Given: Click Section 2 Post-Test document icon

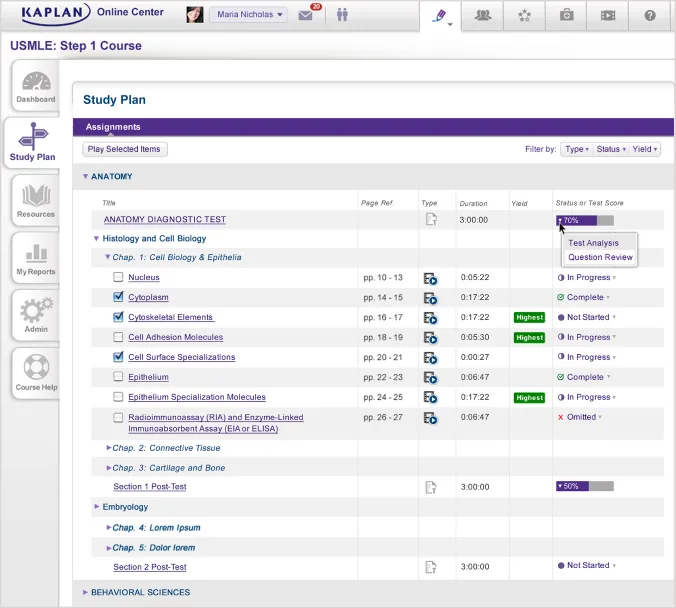Looking at the screenshot, I should point(431,567).
